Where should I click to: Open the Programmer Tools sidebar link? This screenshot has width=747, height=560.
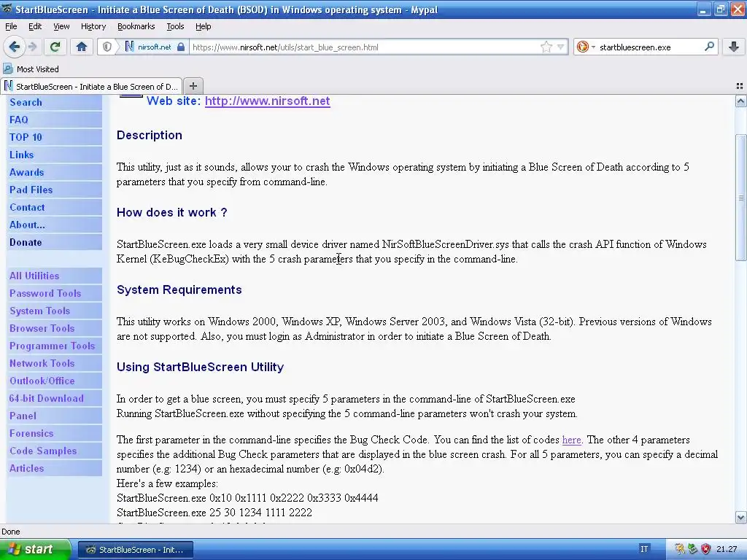click(x=53, y=346)
